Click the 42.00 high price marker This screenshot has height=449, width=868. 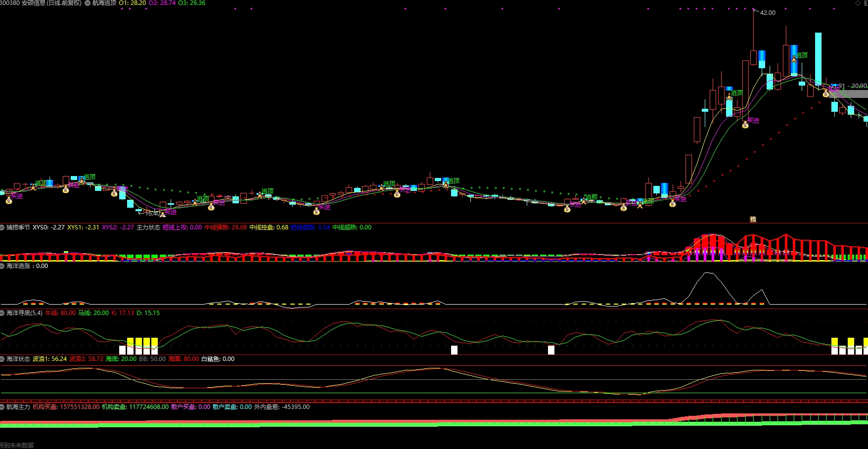[x=768, y=13]
